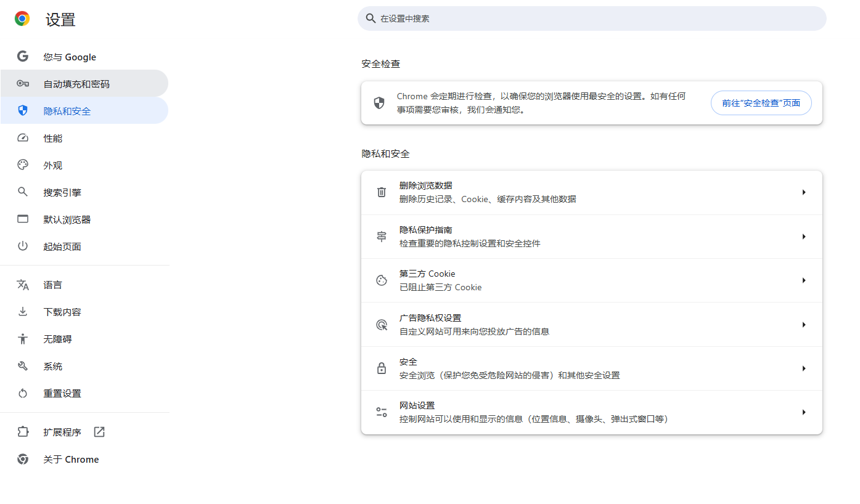Click the power icon for 起始页面
Viewport: 860px width, 504px height.
tap(23, 246)
